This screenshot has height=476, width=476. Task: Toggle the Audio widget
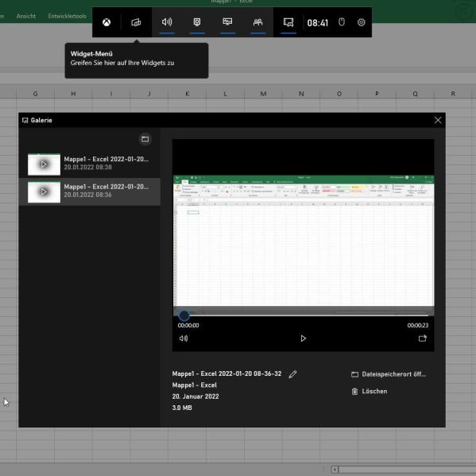coord(167,22)
